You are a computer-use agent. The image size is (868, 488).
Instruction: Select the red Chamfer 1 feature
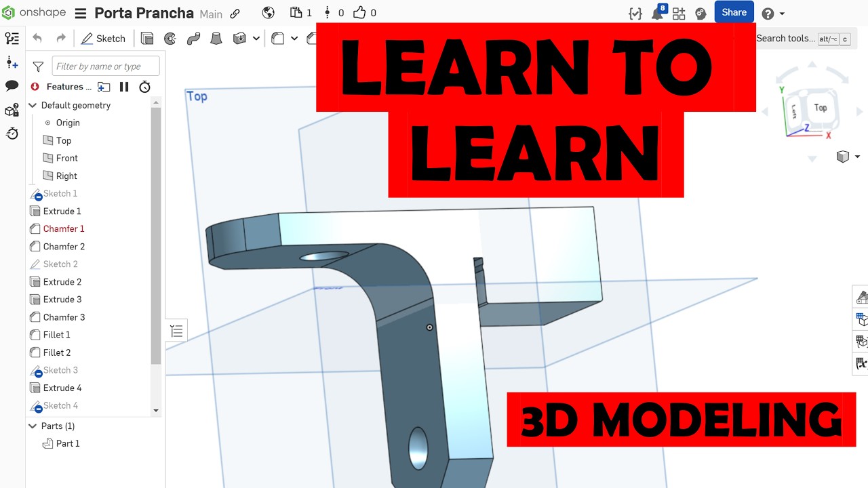64,228
